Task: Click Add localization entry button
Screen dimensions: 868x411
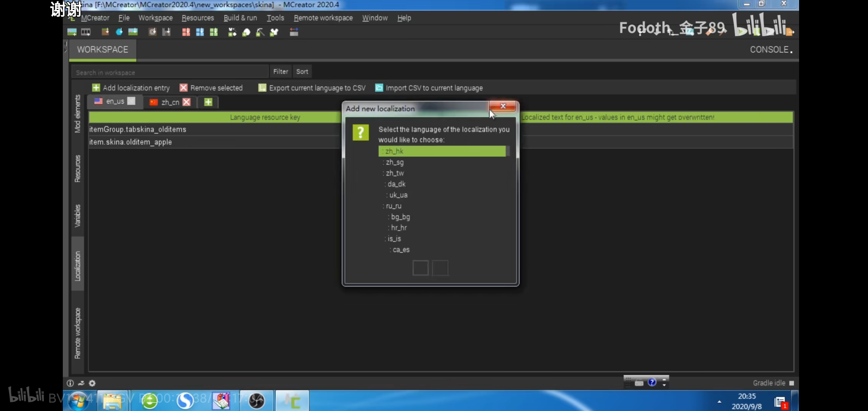Action: click(x=131, y=88)
